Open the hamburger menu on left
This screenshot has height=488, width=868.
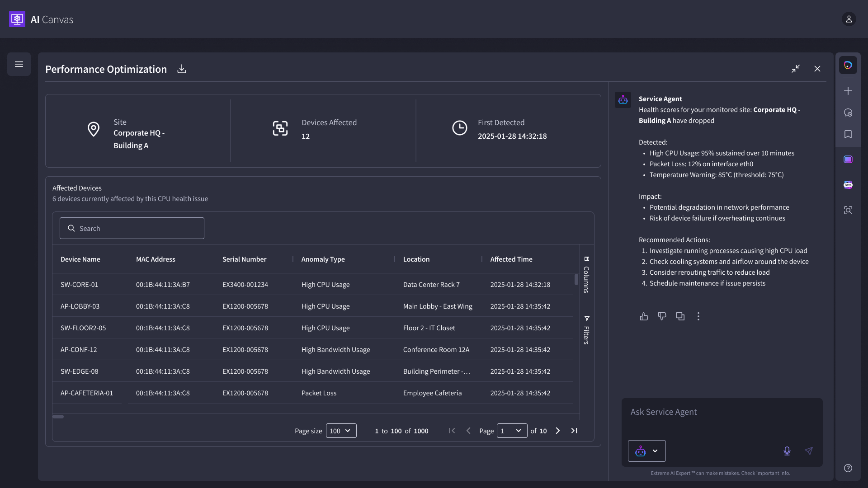(x=19, y=64)
